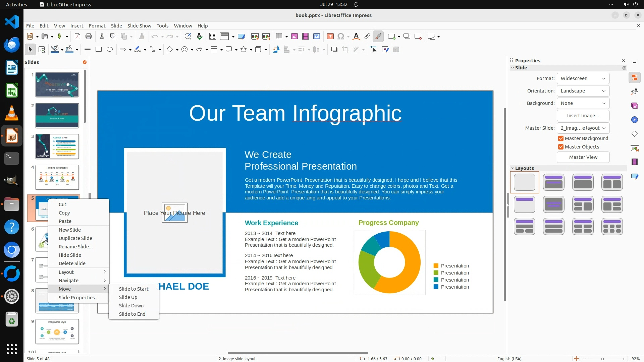
Task: Click the Crop Image tool icon
Action: pyautogui.click(x=345, y=50)
